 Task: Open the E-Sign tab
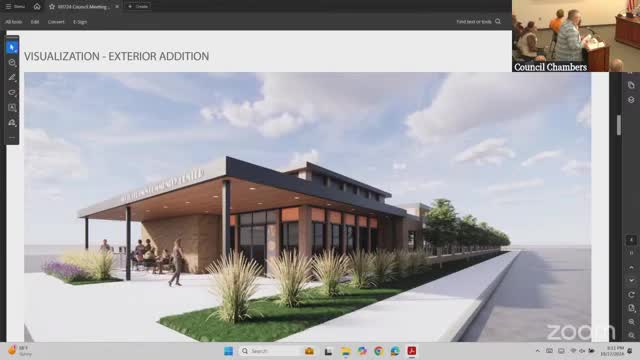[x=80, y=22]
